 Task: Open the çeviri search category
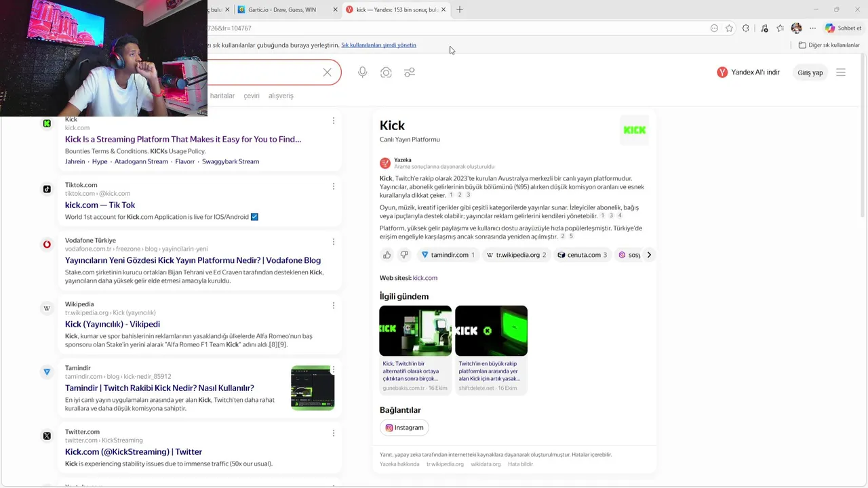pos(252,96)
